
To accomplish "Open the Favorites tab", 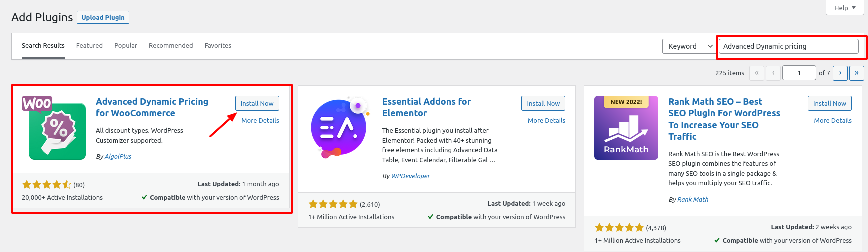I will (218, 45).
